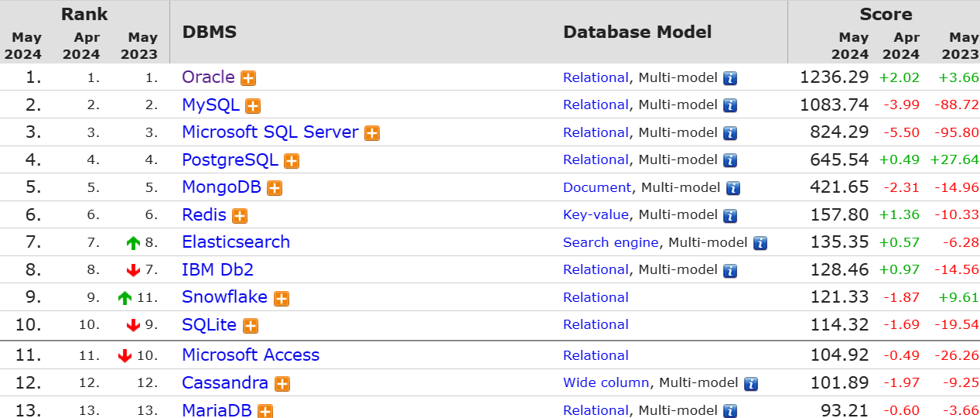980x418 pixels.
Task: Click the PostgreSQL yearly change +27.64
Action: pyautogui.click(x=954, y=159)
